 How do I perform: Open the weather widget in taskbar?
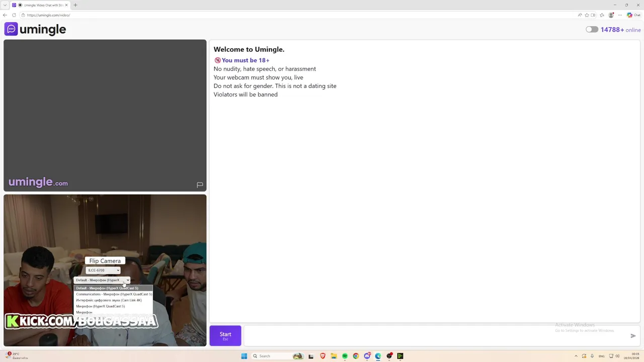[x=18, y=356]
